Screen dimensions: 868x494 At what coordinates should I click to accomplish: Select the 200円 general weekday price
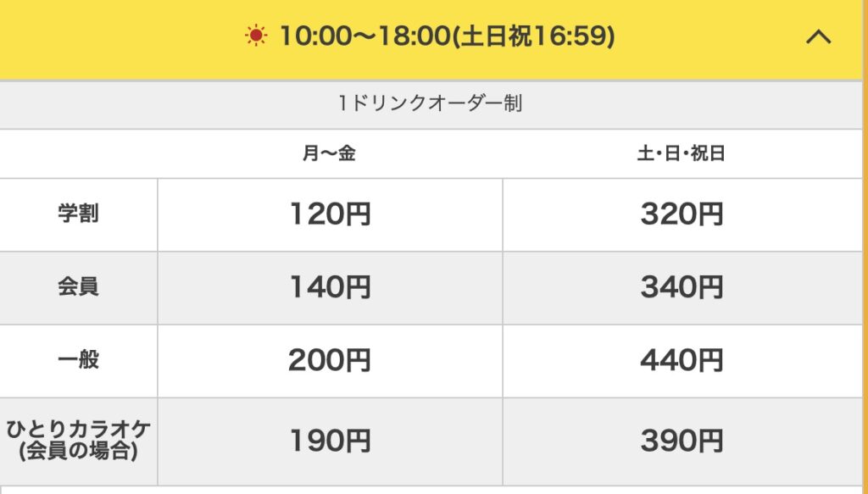coord(331,360)
